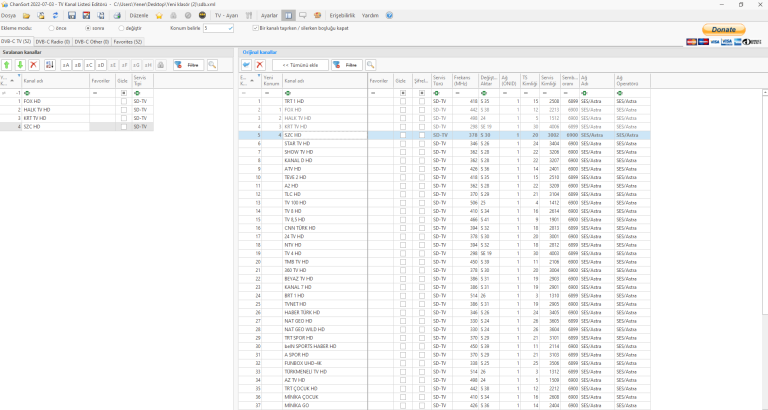This screenshot has width=768, height=410.
Task: Switch to DVB-C Radio (0) tab
Action: [52, 42]
